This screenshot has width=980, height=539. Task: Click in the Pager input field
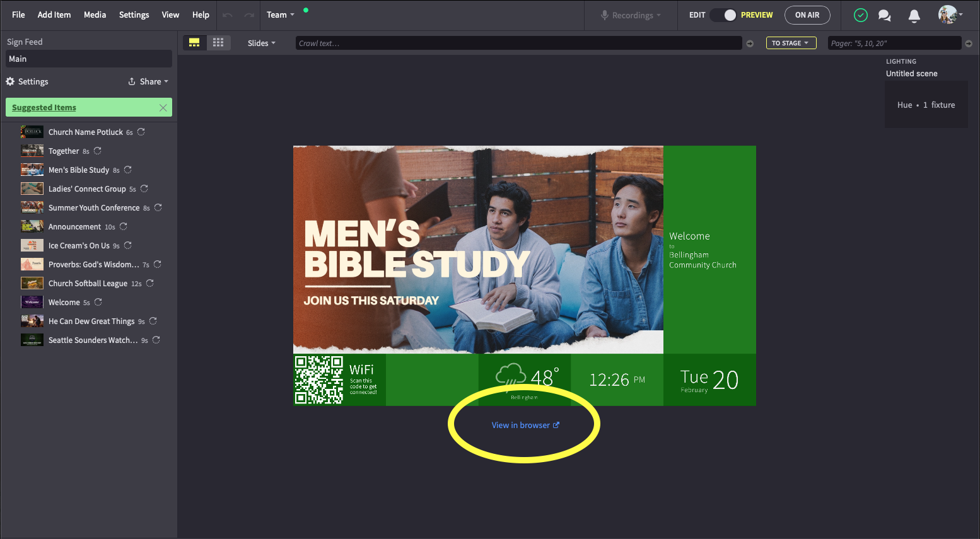click(x=894, y=43)
